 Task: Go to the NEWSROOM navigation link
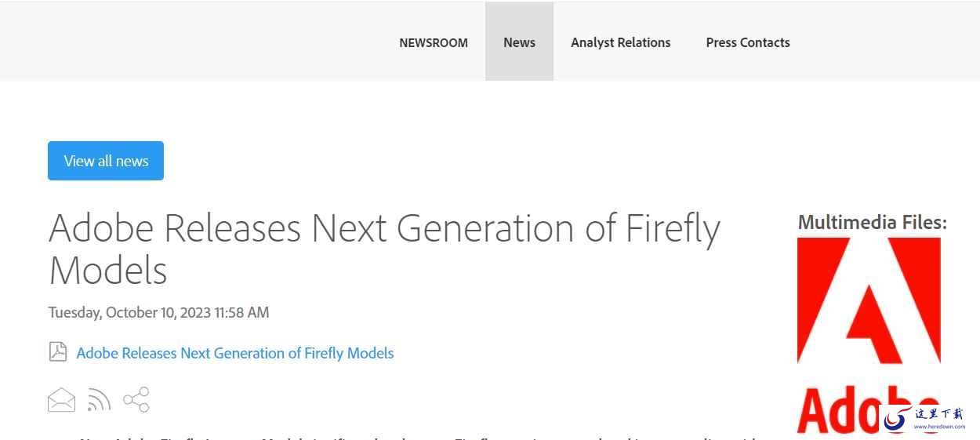434,43
